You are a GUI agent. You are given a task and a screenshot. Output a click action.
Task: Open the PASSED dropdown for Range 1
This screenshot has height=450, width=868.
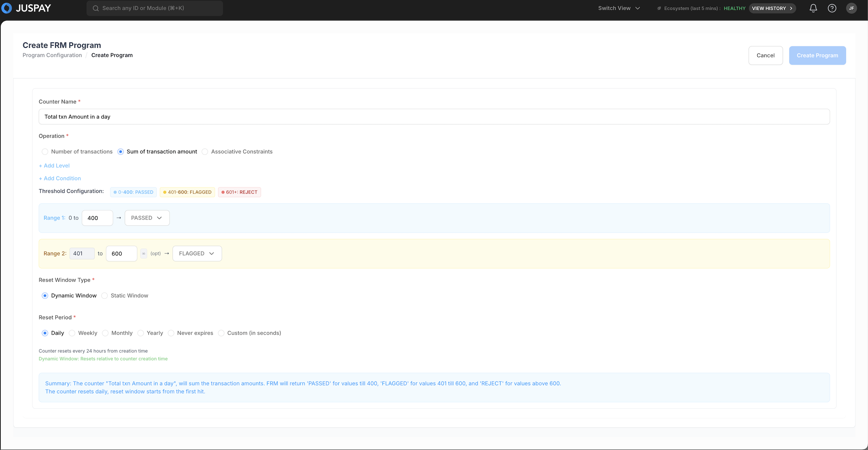(147, 218)
